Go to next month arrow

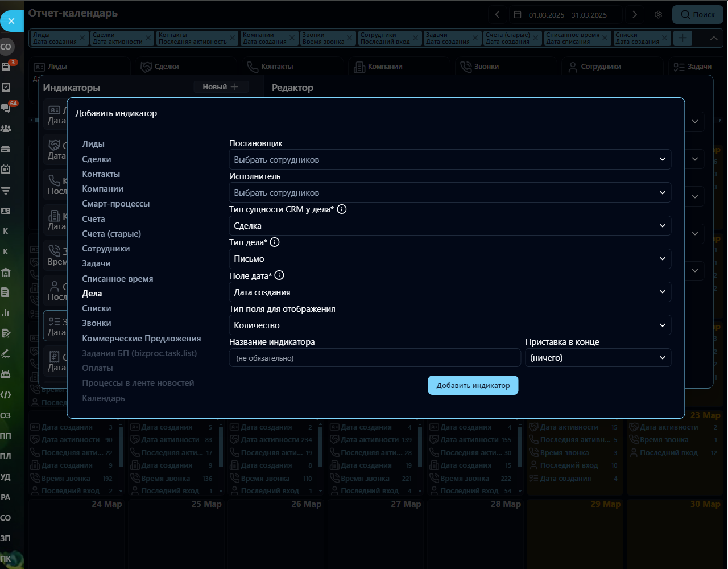click(635, 15)
